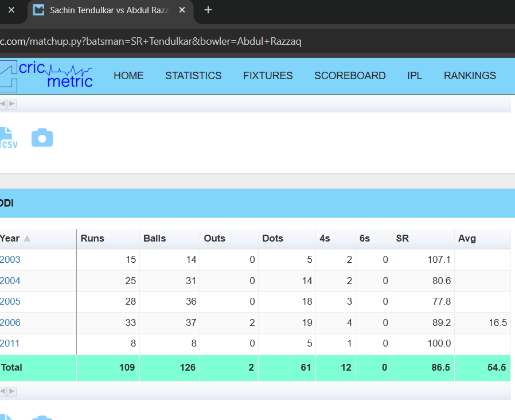Viewport: 515px width, 420px height.
Task: Select the Total balls value 126
Action: click(170, 368)
